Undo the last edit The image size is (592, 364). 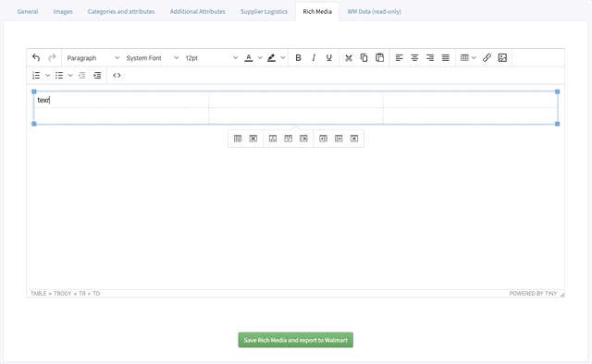point(36,57)
